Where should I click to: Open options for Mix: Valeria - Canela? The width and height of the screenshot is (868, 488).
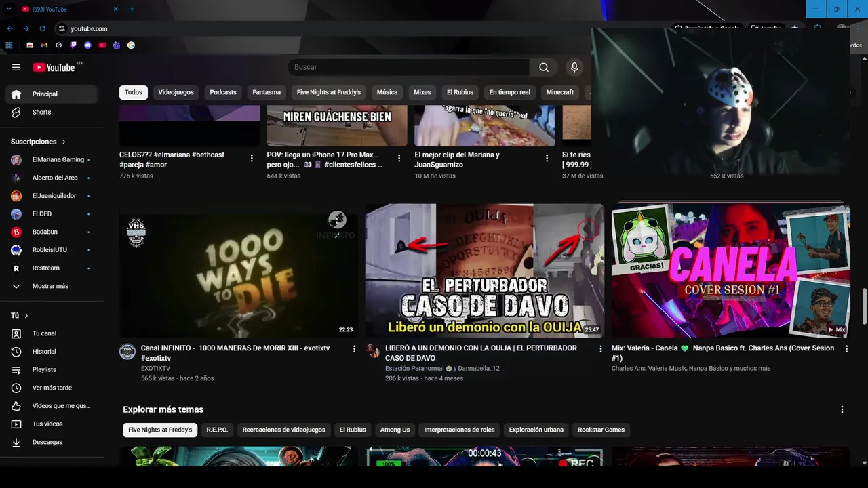(846, 349)
